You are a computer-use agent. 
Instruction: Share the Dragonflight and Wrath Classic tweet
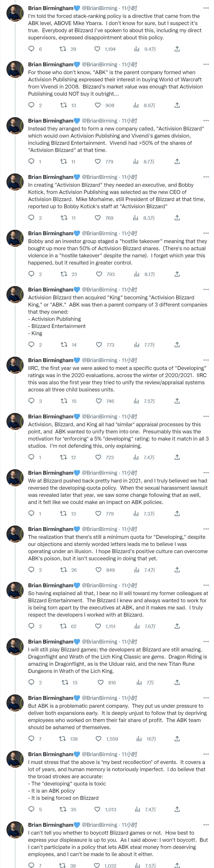click(177, 682)
